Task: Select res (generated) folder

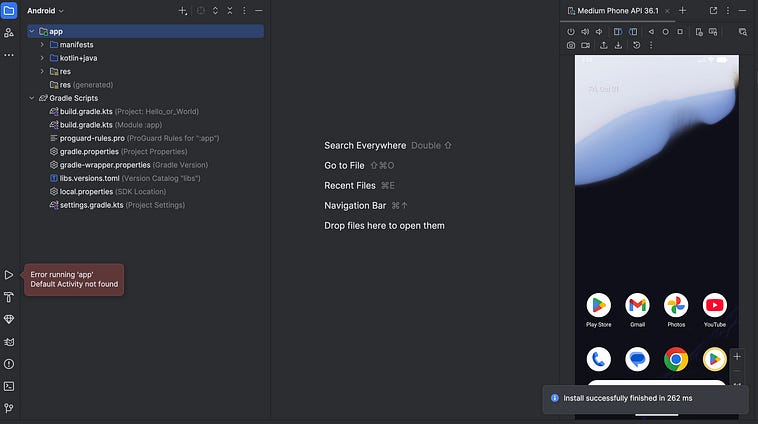Action: click(x=81, y=85)
